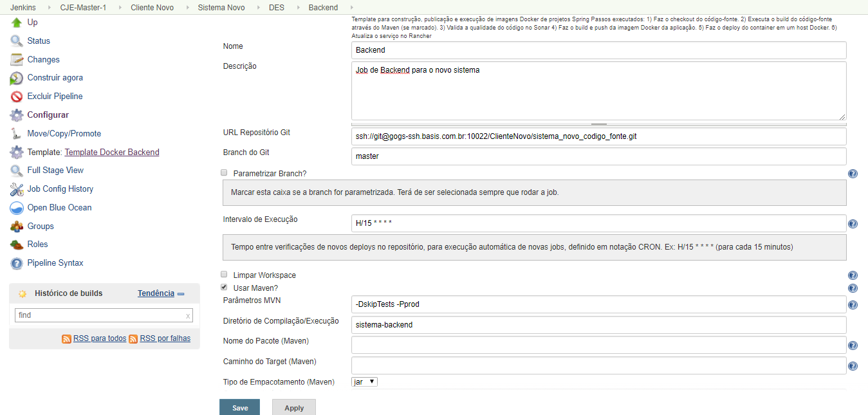Click the Job Config History icon

tap(16, 189)
